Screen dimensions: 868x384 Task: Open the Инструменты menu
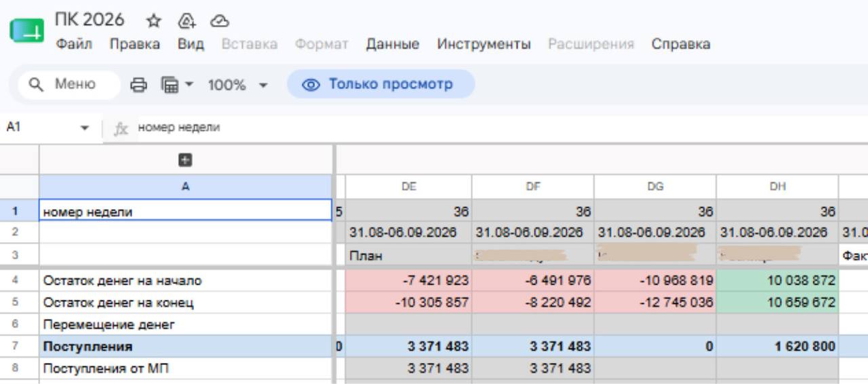point(484,44)
